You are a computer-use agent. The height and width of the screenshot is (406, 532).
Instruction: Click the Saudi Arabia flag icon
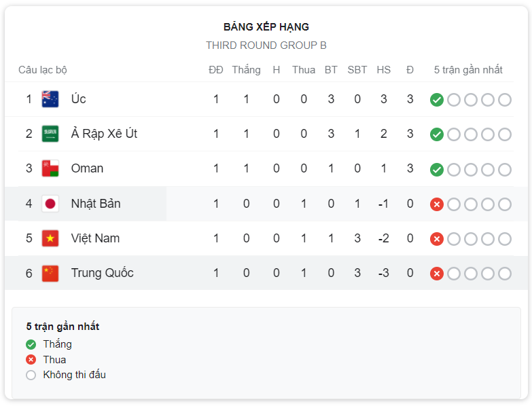point(50,134)
